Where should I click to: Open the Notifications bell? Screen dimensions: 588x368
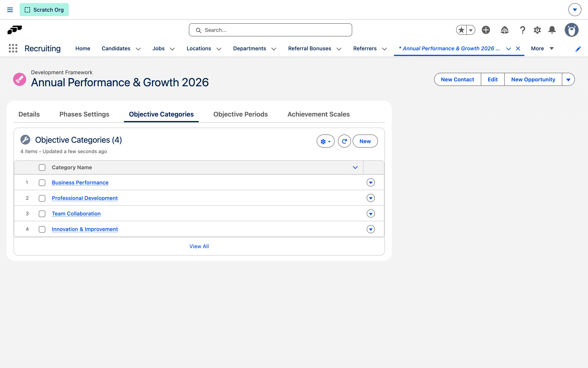pos(552,30)
